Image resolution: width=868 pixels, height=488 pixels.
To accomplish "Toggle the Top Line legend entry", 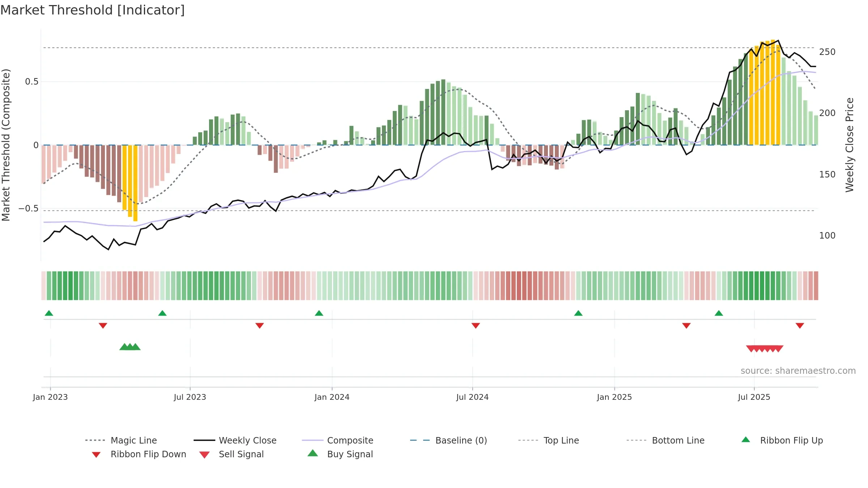I will click(x=549, y=440).
